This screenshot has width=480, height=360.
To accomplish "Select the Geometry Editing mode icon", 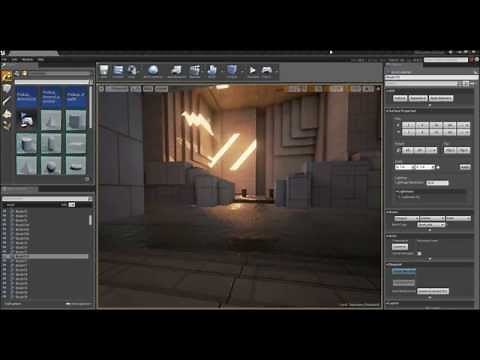I will point(7,125).
